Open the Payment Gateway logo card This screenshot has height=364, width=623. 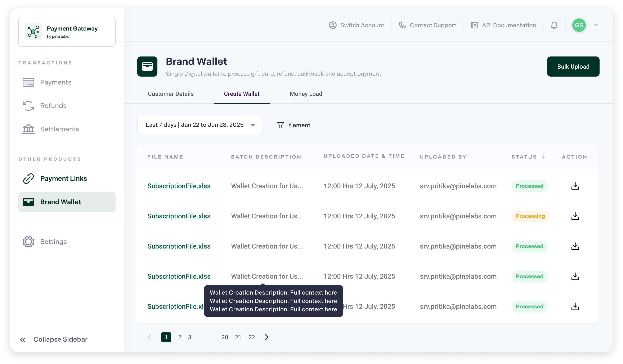pos(67,32)
